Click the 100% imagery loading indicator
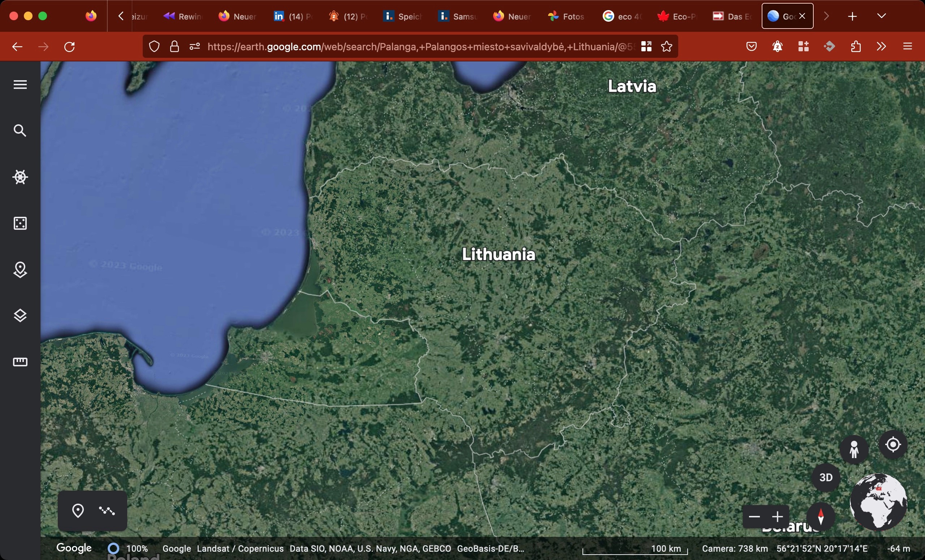Viewport: 925px width, 560px height. pyautogui.click(x=128, y=549)
